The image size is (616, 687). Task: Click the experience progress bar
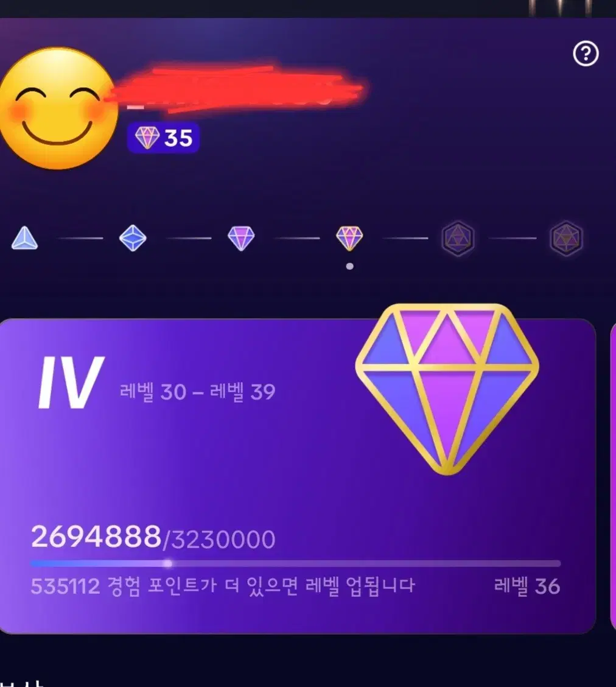point(296,563)
